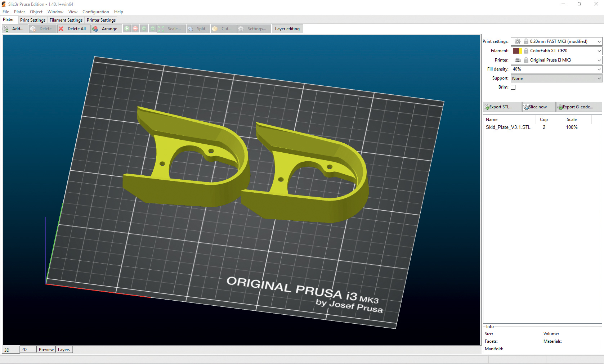Switch to the 3D view tab
Image resolution: width=604 pixels, height=364 pixels.
[x=11, y=350]
